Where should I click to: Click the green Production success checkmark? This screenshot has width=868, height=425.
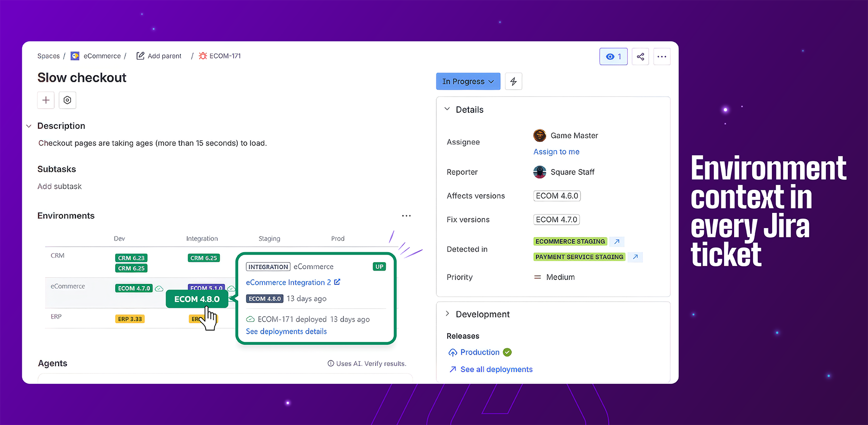[508, 352]
